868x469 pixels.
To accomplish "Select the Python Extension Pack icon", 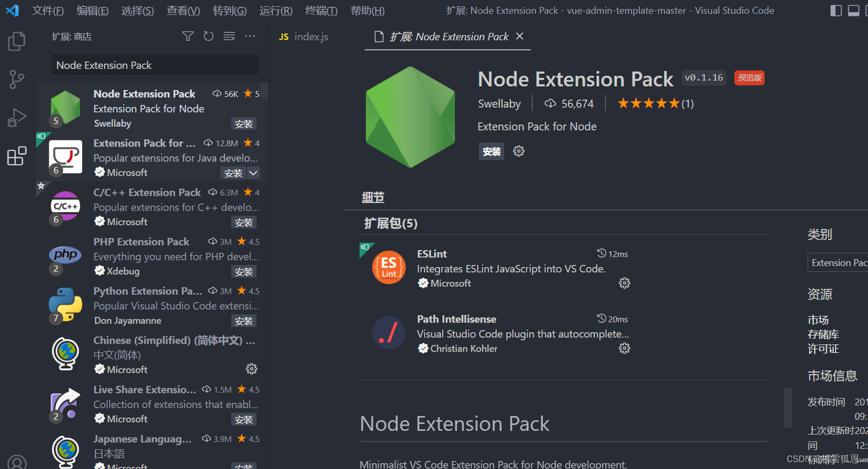I will [65, 305].
